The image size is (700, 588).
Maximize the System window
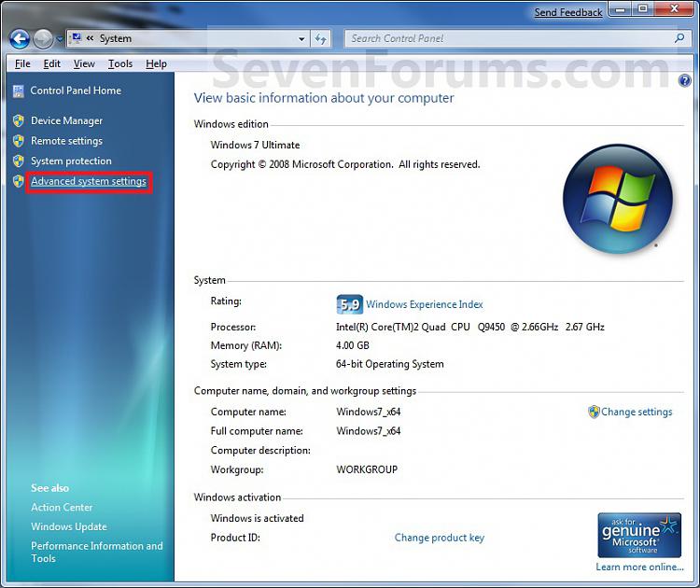pos(643,9)
